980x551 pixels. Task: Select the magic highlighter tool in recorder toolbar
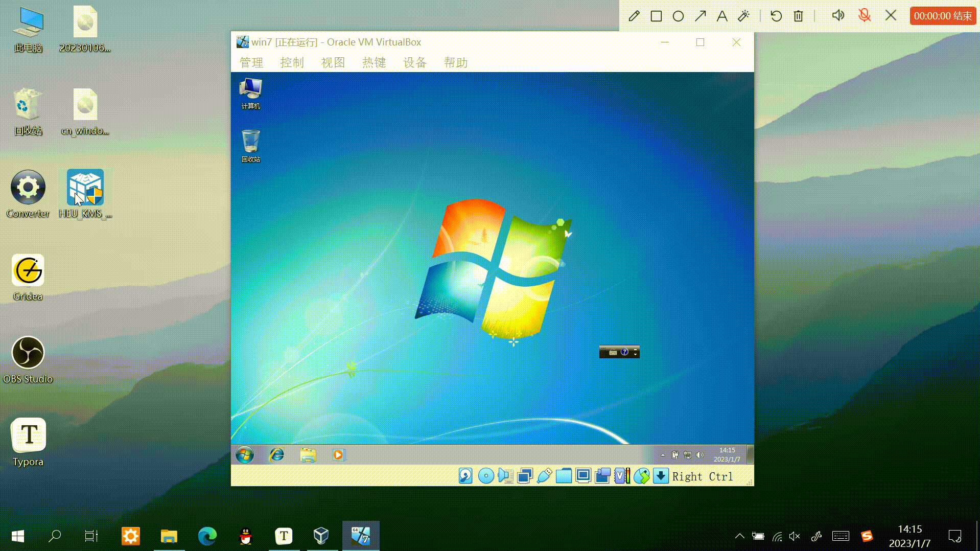point(744,16)
